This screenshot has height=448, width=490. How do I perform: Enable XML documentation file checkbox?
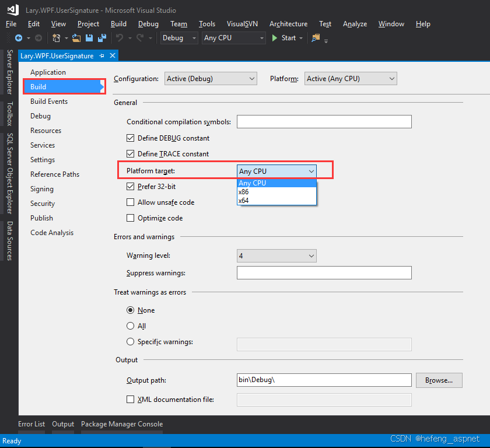tap(130, 399)
